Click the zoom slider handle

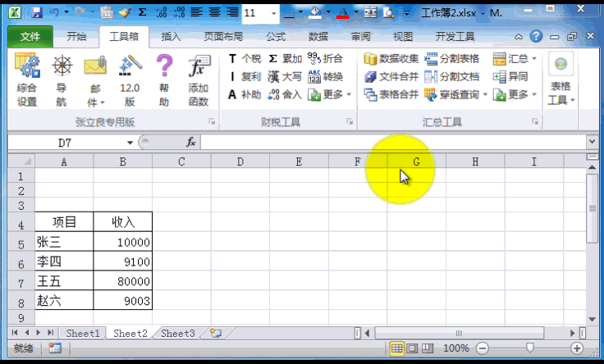point(531,348)
